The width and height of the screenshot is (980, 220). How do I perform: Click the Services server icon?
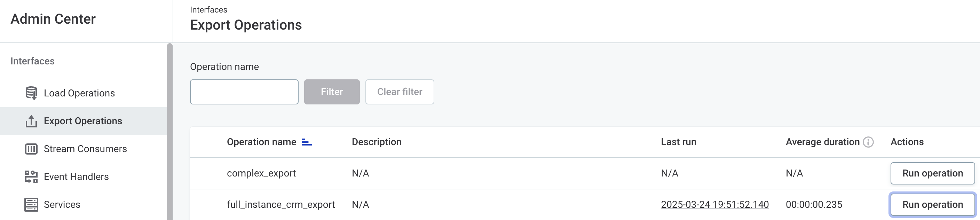[x=31, y=204]
